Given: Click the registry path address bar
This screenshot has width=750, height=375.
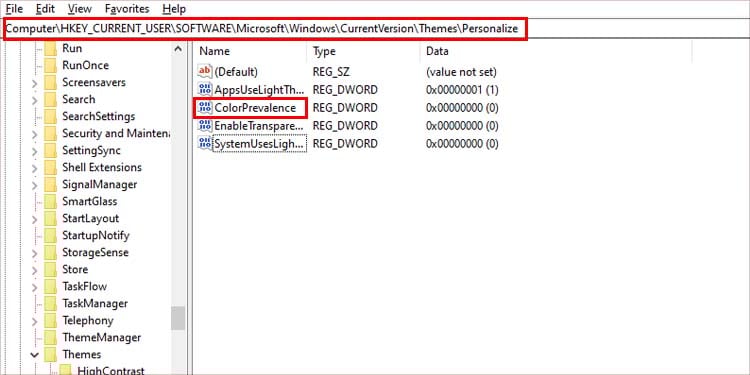Looking at the screenshot, I should point(375,29).
